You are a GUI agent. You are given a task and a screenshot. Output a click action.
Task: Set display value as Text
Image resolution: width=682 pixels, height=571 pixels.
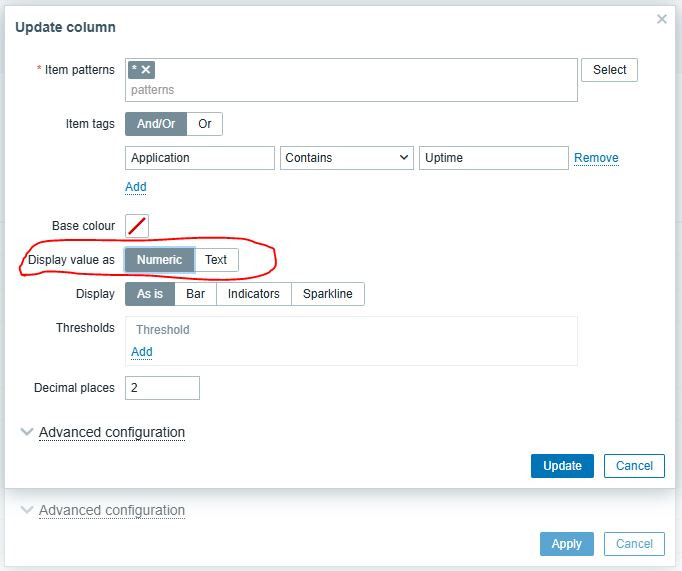(216, 260)
